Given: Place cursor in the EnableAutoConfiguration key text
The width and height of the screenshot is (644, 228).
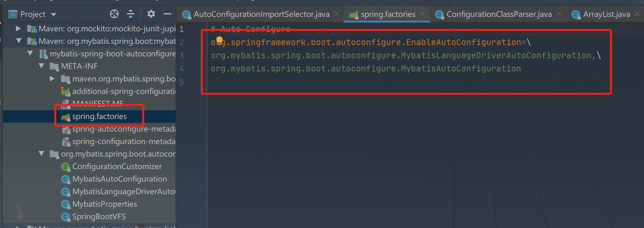Looking at the screenshot, I should click(463, 42).
